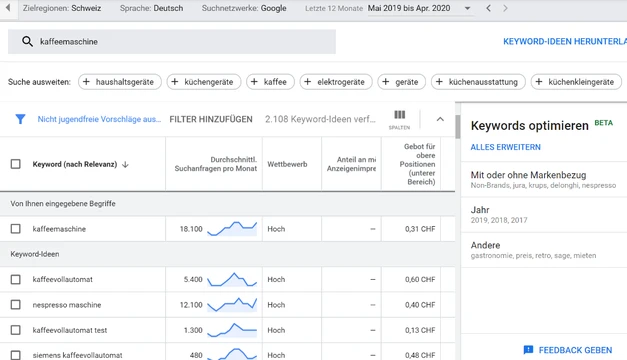Click trend chart for siemens kaffeevollautomat
Screen dimensions: 627x360
click(x=232, y=354)
